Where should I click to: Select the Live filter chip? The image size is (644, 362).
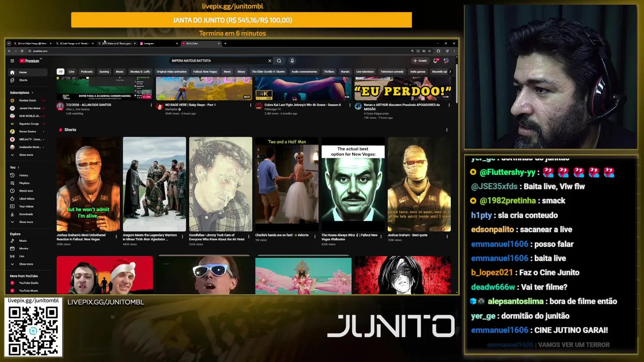click(x=71, y=71)
